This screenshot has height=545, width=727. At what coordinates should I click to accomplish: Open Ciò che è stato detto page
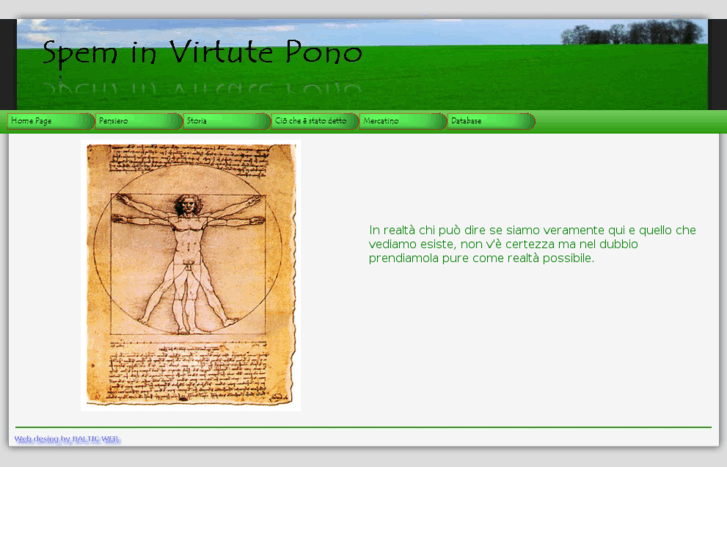(315, 122)
